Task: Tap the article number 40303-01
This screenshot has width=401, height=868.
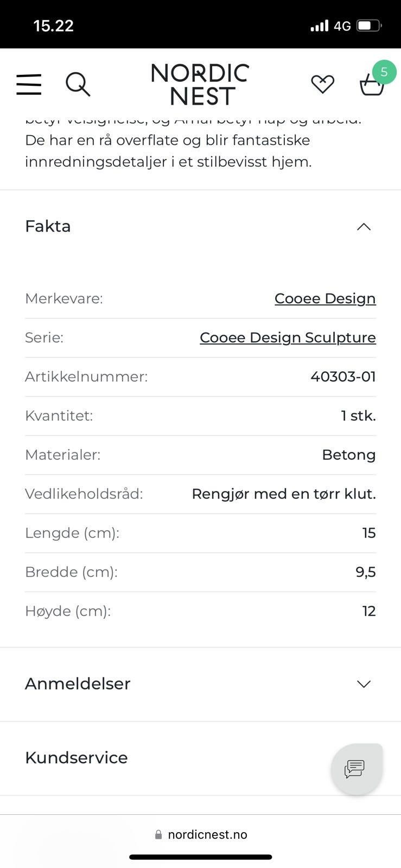Action: point(343,376)
